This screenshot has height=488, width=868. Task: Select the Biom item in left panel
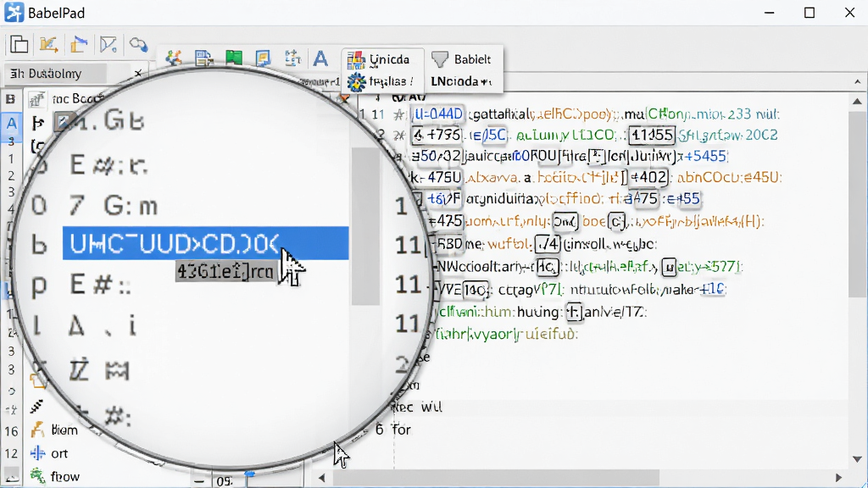[x=56, y=430]
